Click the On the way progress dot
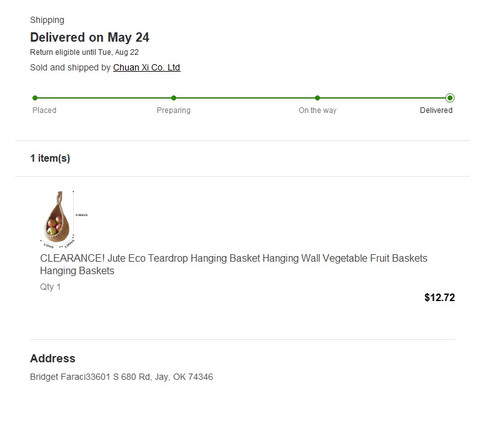Screen dimensions: 500x424 pos(317,98)
